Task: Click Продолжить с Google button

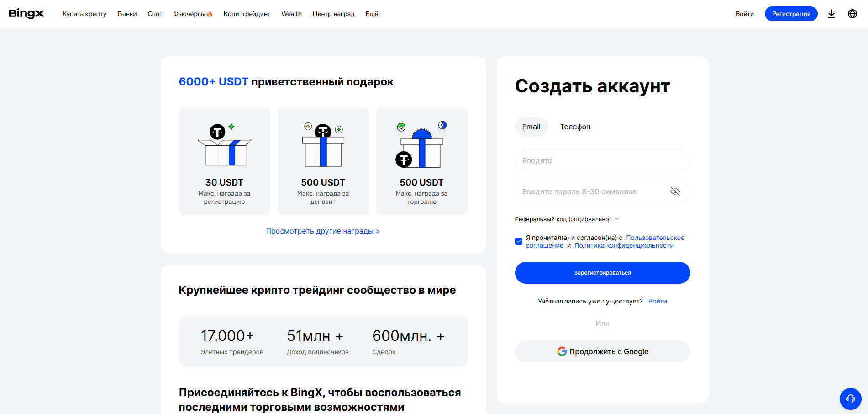Action: (603, 351)
